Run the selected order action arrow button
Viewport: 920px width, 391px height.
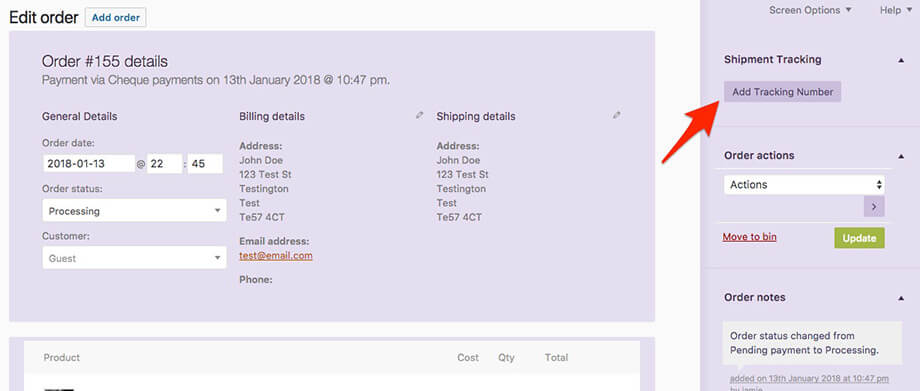[874, 207]
